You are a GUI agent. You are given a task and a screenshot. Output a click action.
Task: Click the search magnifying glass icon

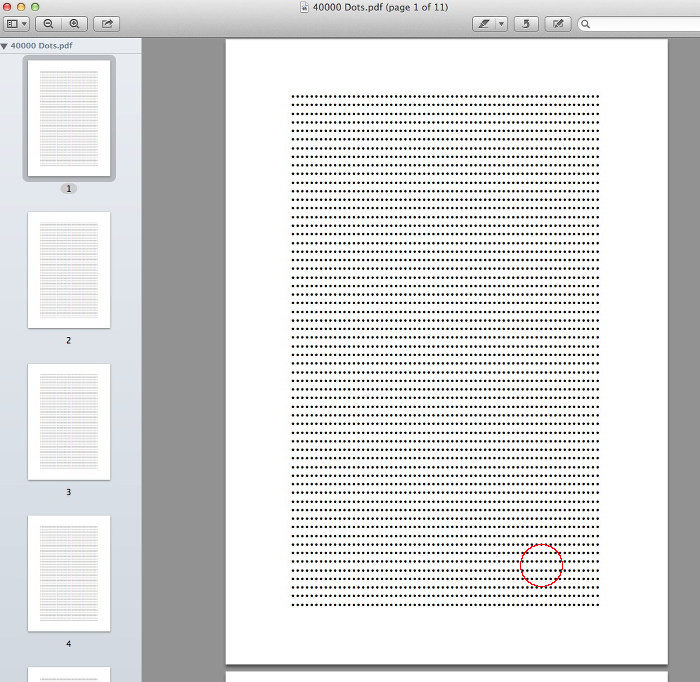(x=585, y=24)
